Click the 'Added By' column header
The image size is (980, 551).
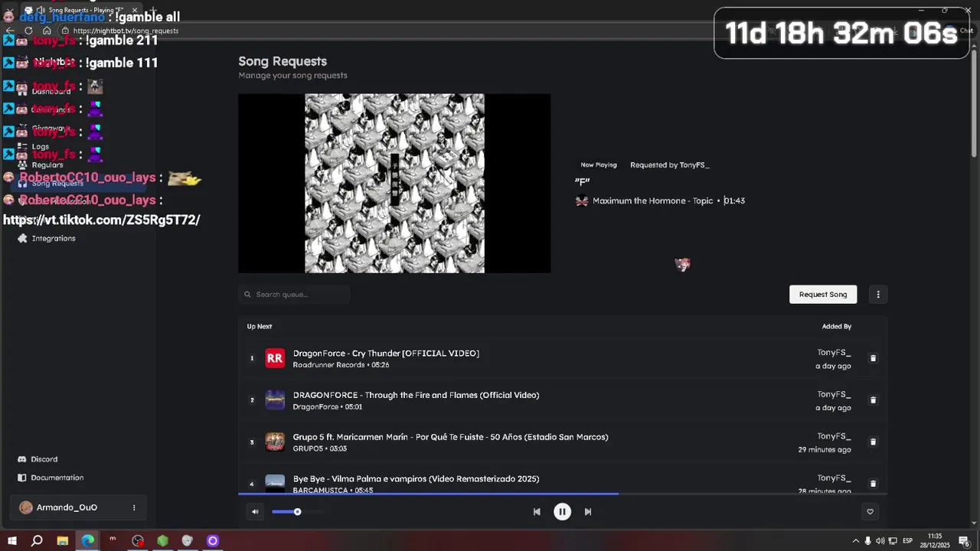click(837, 327)
